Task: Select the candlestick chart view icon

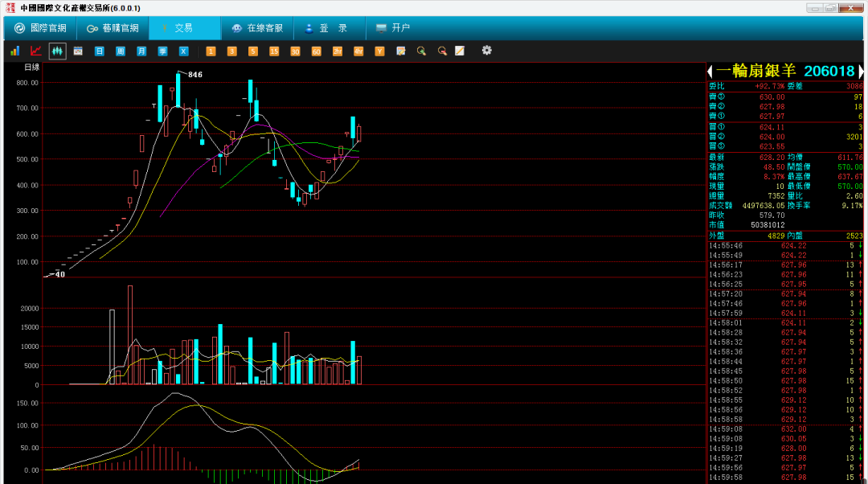Action: click(x=57, y=51)
